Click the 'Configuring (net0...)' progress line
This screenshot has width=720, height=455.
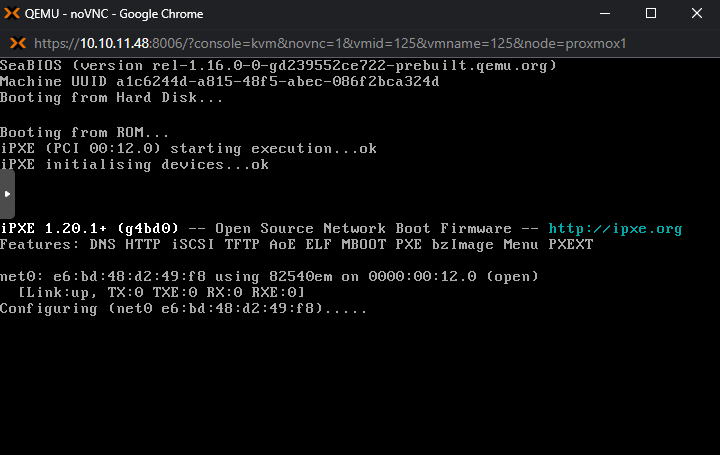[x=183, y=308]
